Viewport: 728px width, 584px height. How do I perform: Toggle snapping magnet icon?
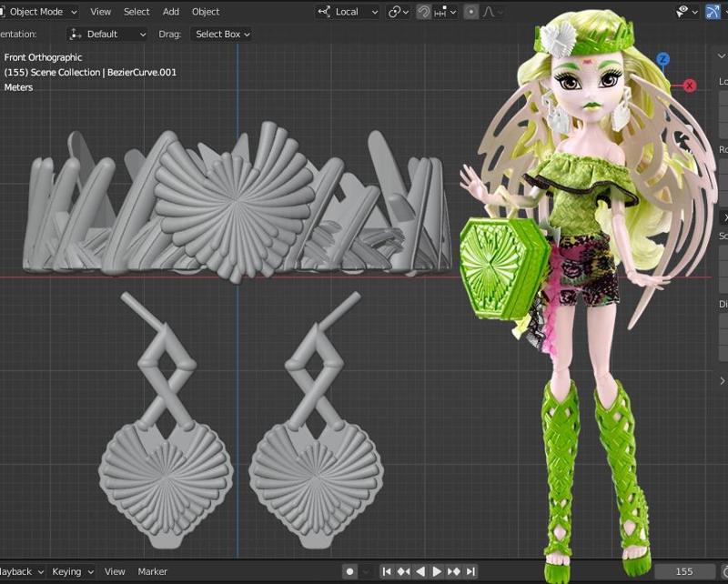click(x=423, y=12)
